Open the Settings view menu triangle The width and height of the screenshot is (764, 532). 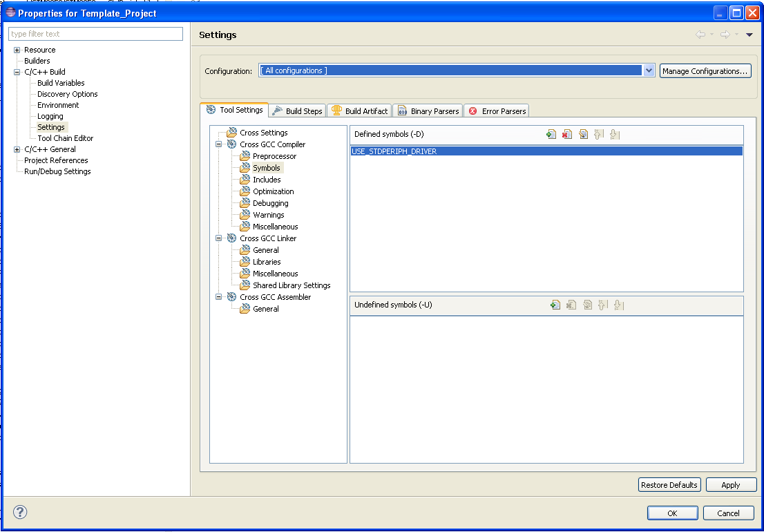tap(749, 35)
